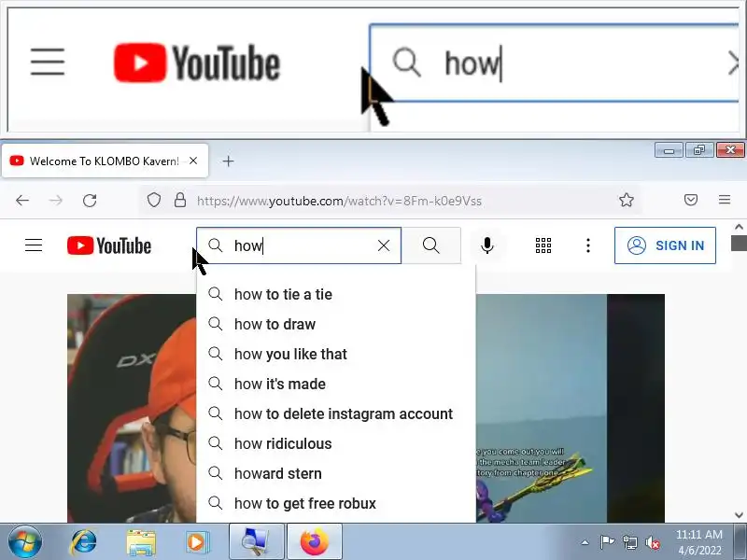Choose 'how ridiculous' suggestion

point(336,444)
